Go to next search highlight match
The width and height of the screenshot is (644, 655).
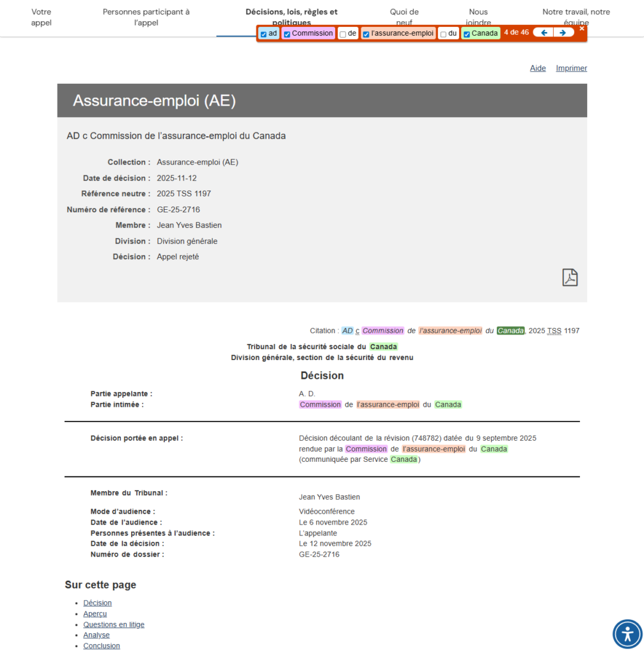(x=563, y=33)
